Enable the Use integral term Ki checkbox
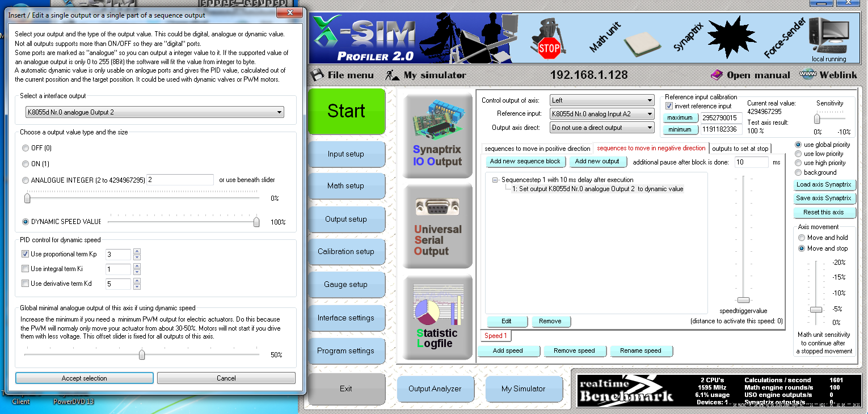This screenshot has height=414, width=868. (25, 269)
